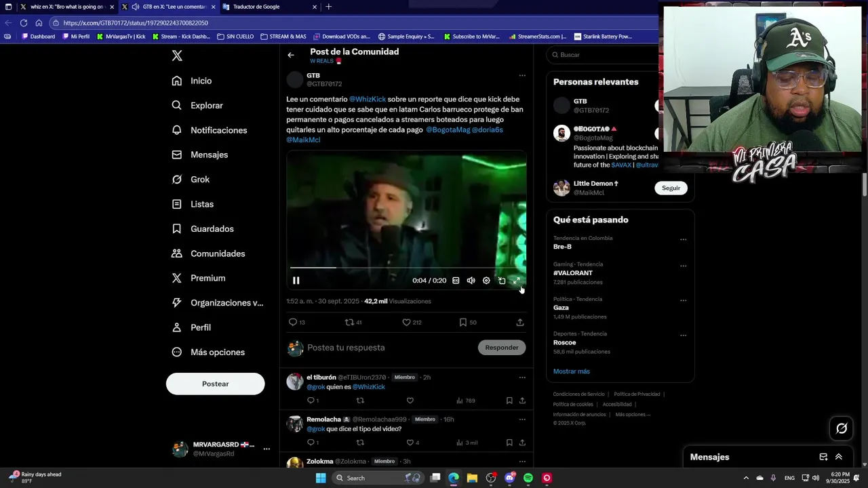Expand the Mensajes drawer
Screen dimensions: 868x488
click(839, 457)
